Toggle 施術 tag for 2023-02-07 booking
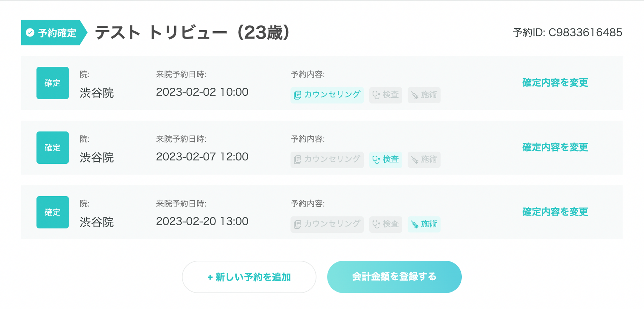The image size is (644, 309). coord(424,159)
